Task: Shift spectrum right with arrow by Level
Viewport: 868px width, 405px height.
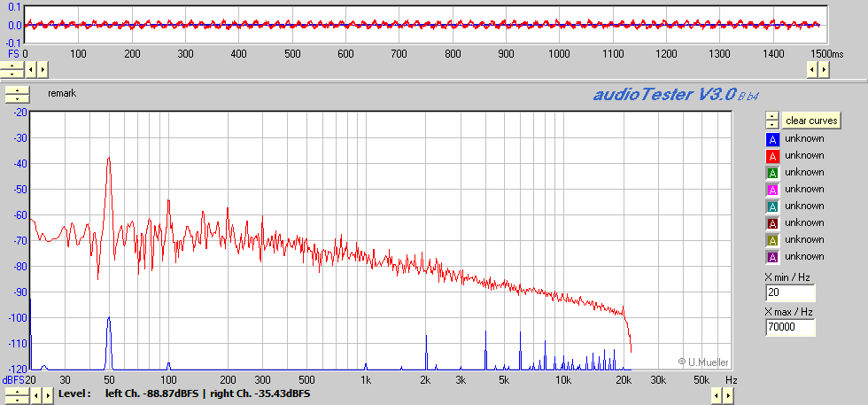Action: (50, 396)
